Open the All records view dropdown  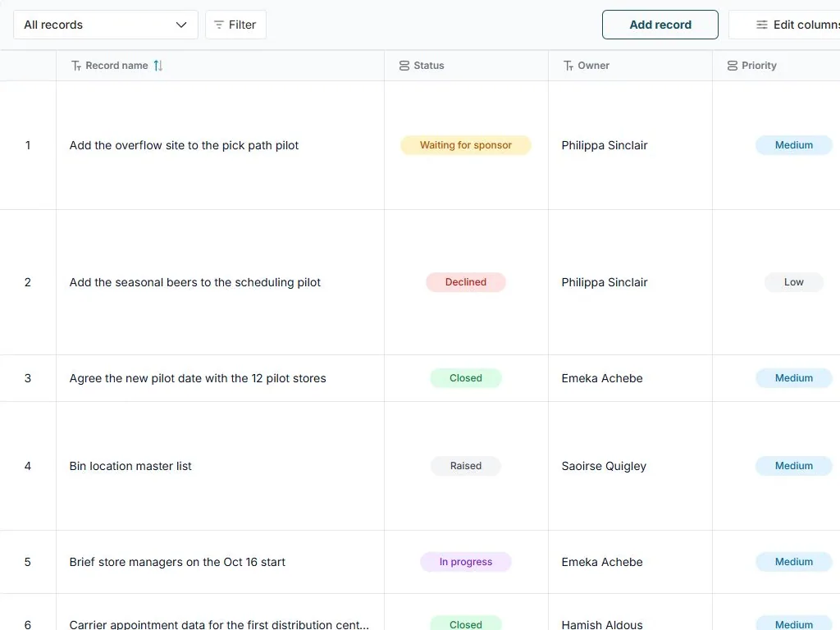click(106, 25)
